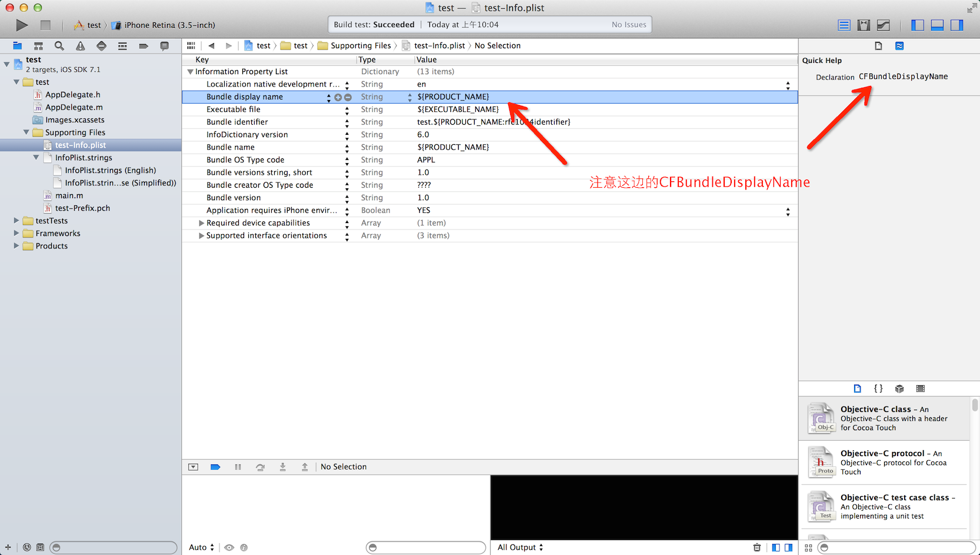Click test-Info.plist in the jump bar

(439, 45)
